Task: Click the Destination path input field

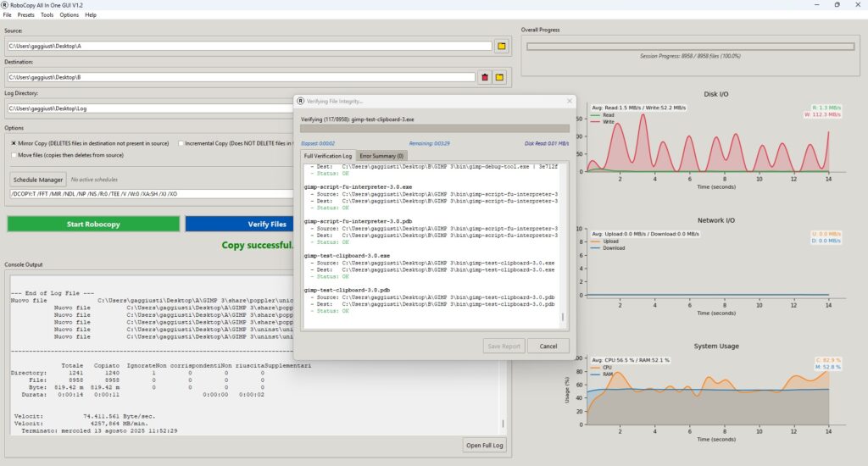Action: 242,77
